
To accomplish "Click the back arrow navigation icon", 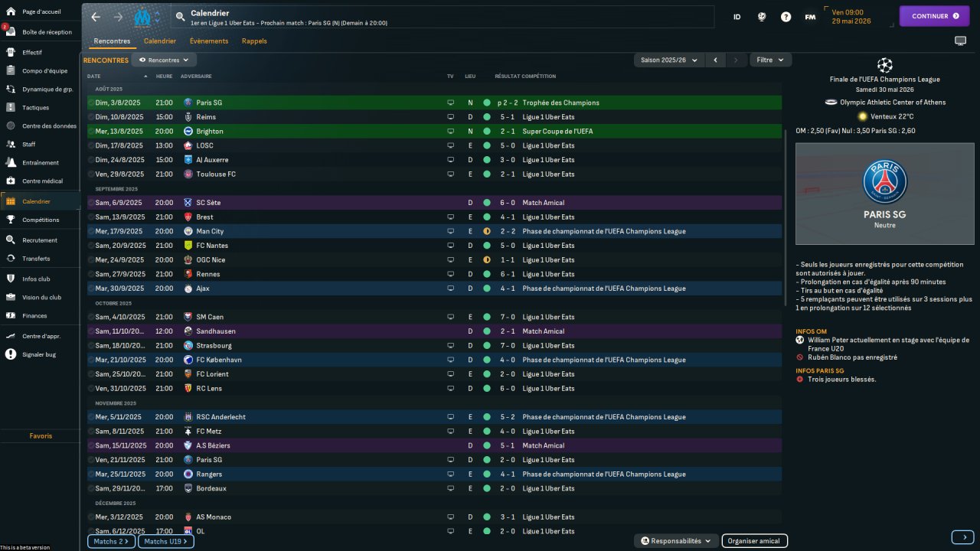I will click(x=96, y=17).
